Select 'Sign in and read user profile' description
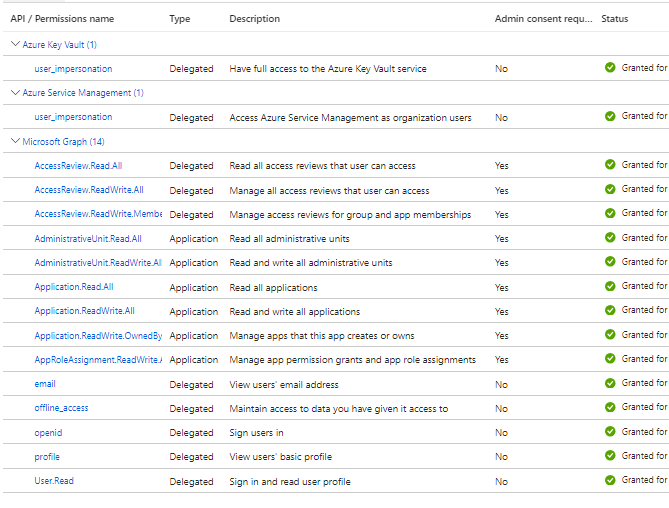 [x=290, y=482]
